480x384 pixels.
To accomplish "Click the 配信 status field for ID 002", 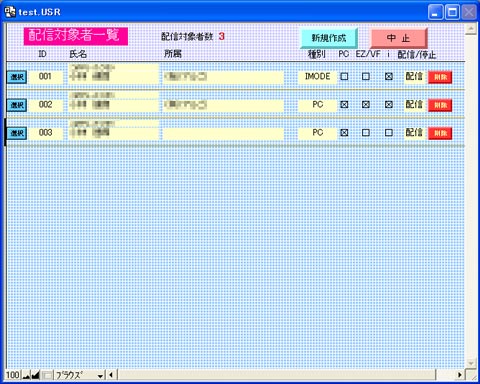I will 414,105.
